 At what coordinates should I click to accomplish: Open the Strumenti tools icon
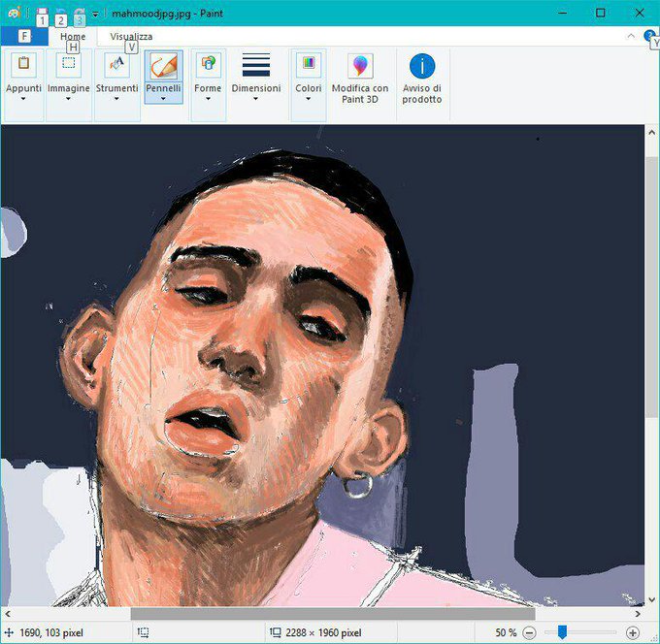117,64
